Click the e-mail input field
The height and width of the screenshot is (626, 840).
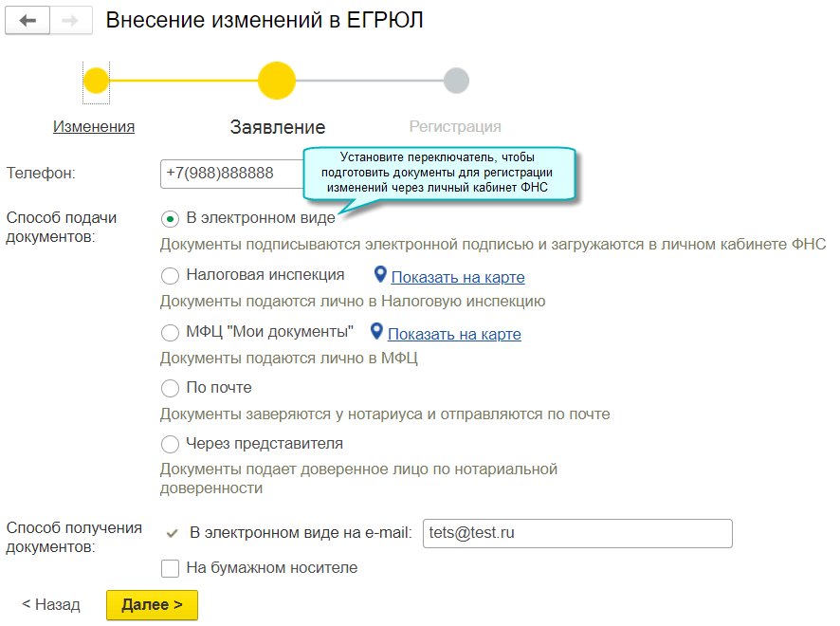(x=575, y=533)
